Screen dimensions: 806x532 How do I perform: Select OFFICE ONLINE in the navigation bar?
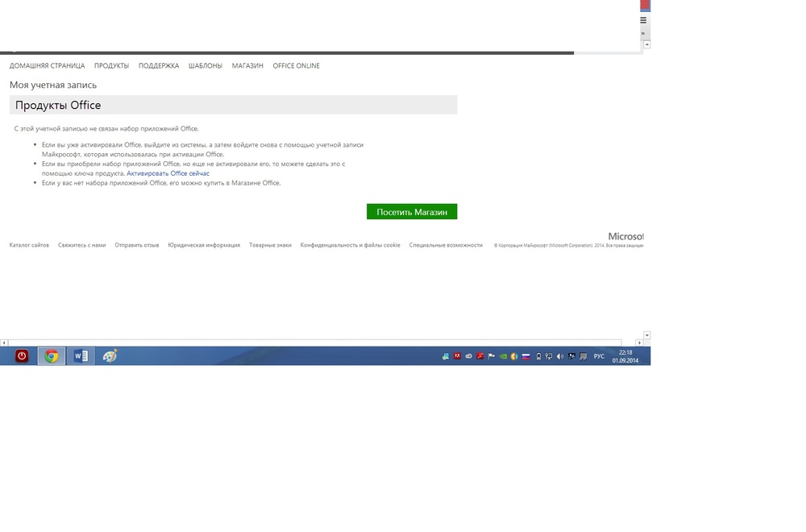pyautogui.click(x=296, y=66)
